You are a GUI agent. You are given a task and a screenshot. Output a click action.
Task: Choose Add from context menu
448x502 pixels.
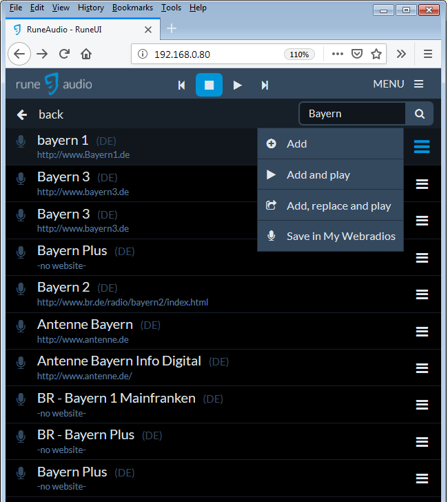click(x=330, y=143)
